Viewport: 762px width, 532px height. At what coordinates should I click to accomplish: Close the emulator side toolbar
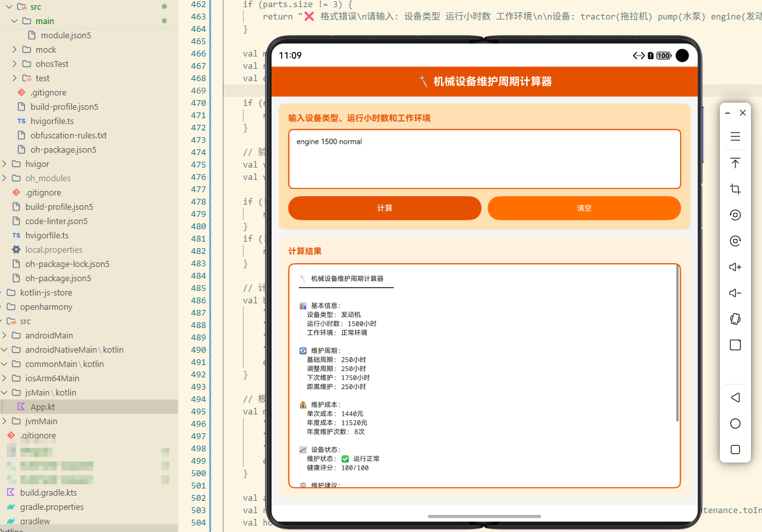[x=743, y=113]
